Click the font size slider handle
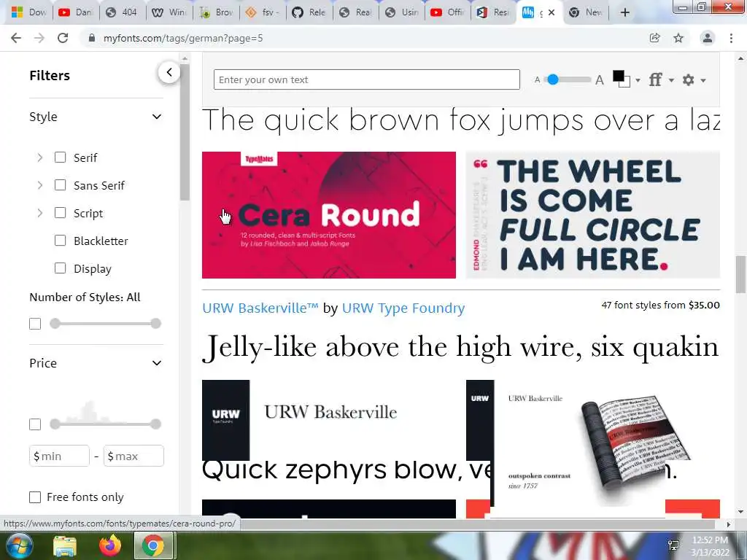This screenshot has width=747, height=560. pyautogui.click(x=553, y=79)
